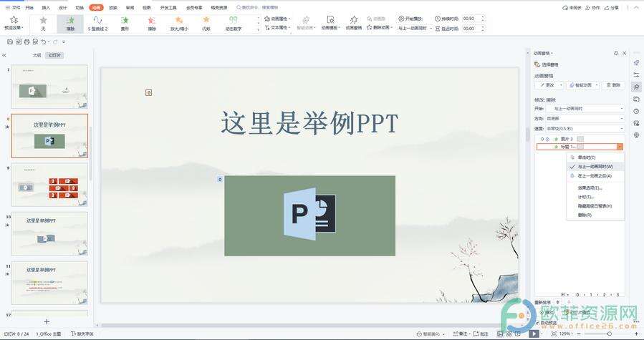Click the 开始播放 start playback button

click(x=410, y=19)
